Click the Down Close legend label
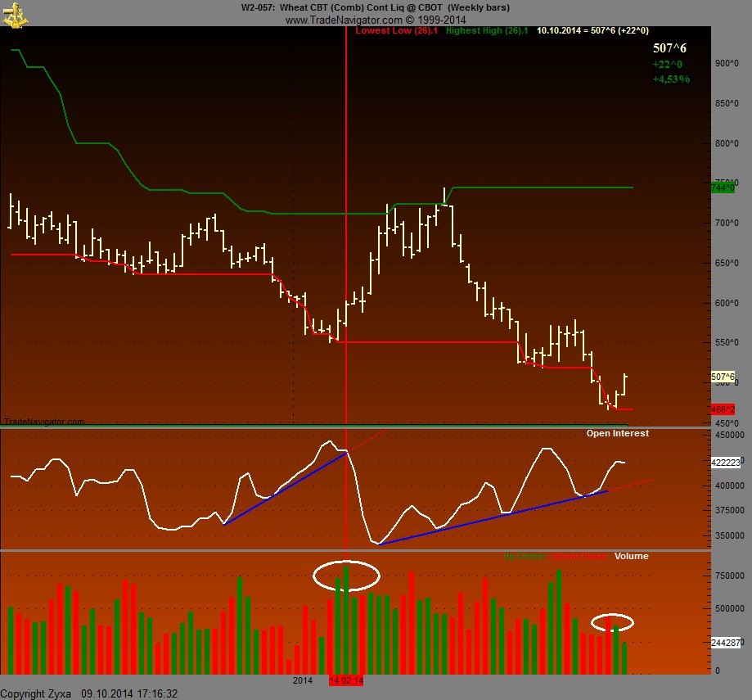Screen dimensions: 752x700 pos(579,556)
